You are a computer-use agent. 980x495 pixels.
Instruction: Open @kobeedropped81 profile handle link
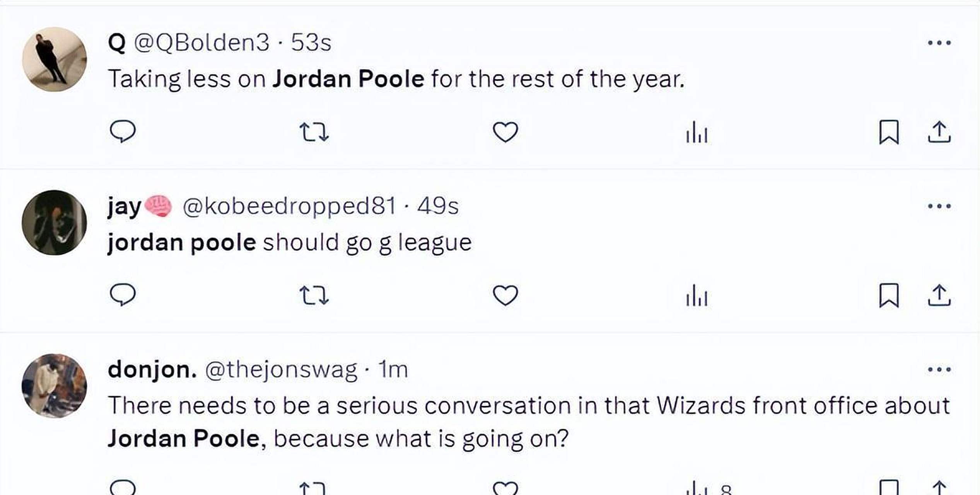point(289,206)
